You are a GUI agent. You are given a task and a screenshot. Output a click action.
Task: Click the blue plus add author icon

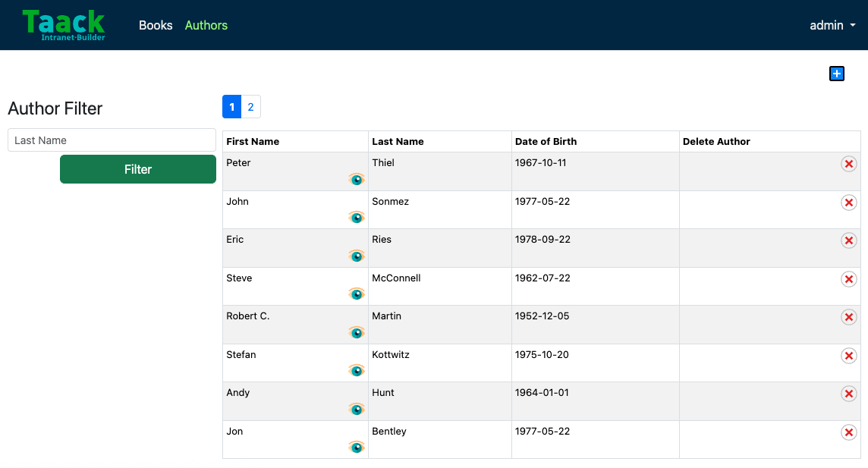pos(836,74)
